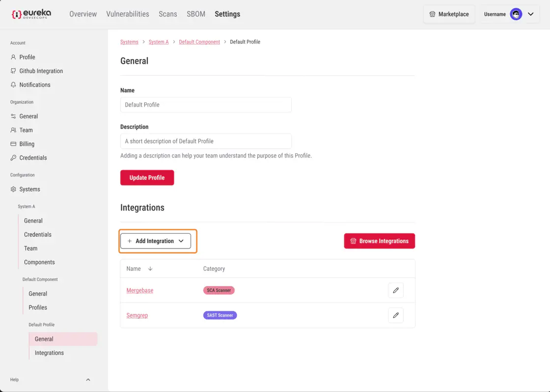Image resolution: width=550 pixels, height=392 pixels.
Task: Open Notifications from the sidebar
Action: 34,85
